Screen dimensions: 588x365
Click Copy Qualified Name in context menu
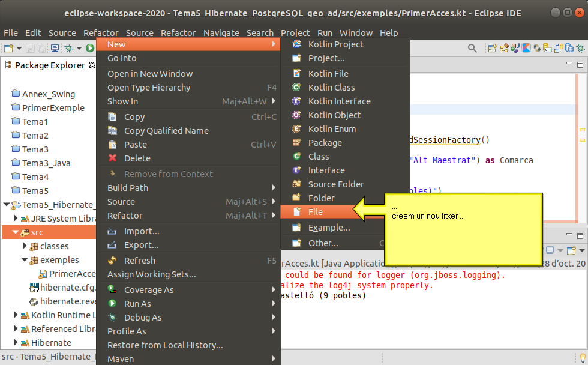188,131
